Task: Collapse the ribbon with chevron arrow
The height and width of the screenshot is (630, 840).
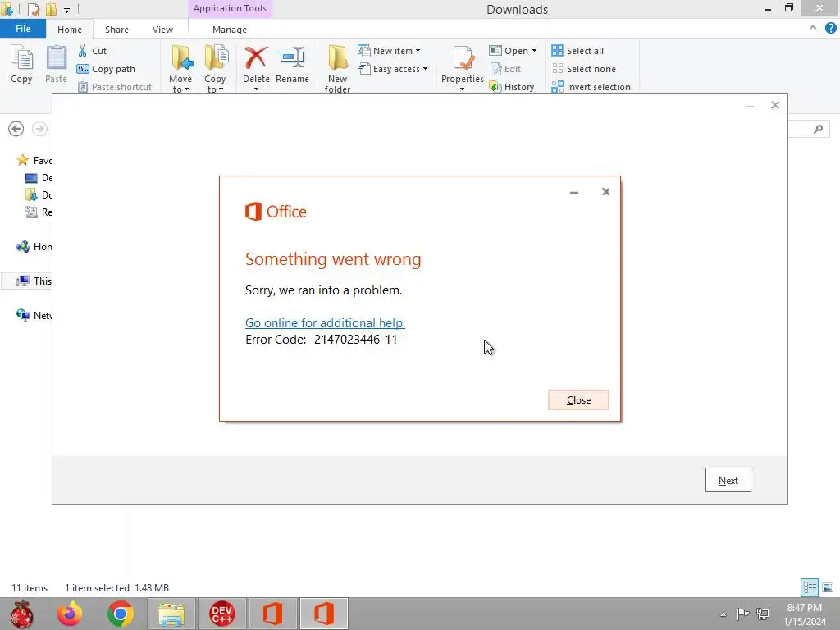Action: [813, 29]
